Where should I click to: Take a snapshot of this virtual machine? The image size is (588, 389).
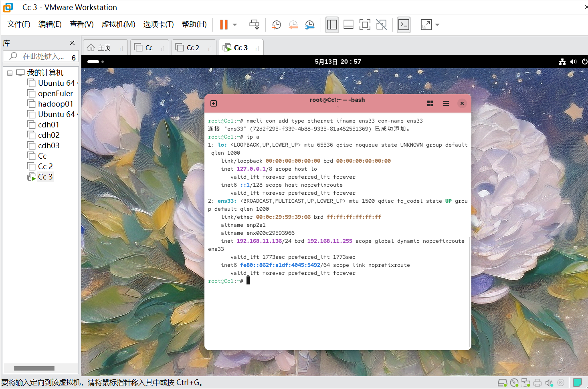[x=277, y=25]
